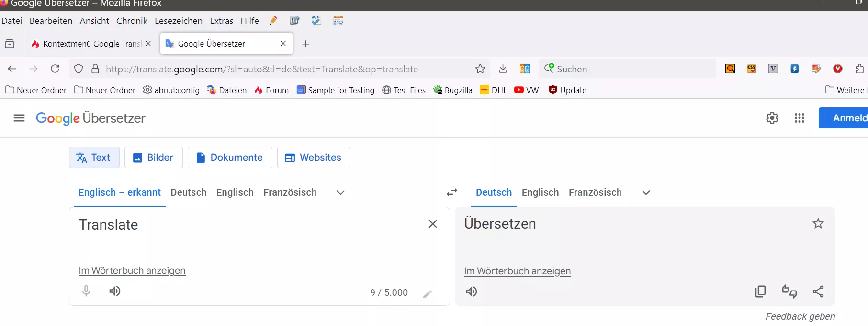Viewport: 868px width, 326px height.
Task: Open the Ansicht menu
Action: (94, 21)
